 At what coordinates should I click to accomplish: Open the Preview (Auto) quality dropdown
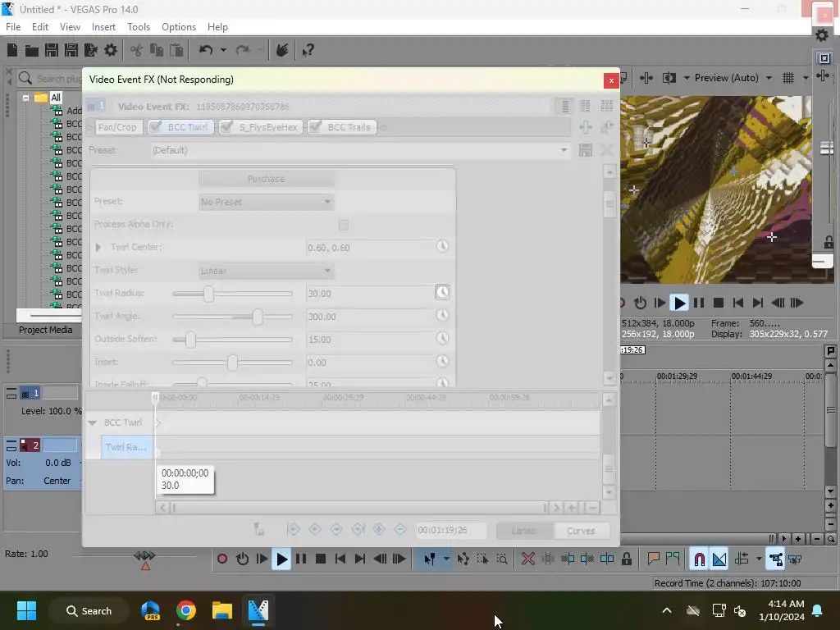click(x=769, y=78)
